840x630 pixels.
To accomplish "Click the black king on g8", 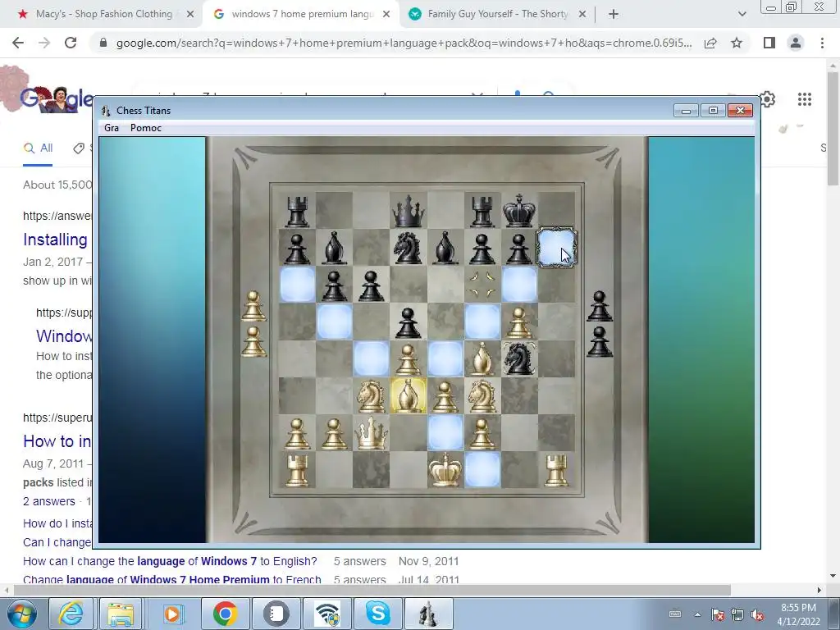I will [x=519, y=211].
